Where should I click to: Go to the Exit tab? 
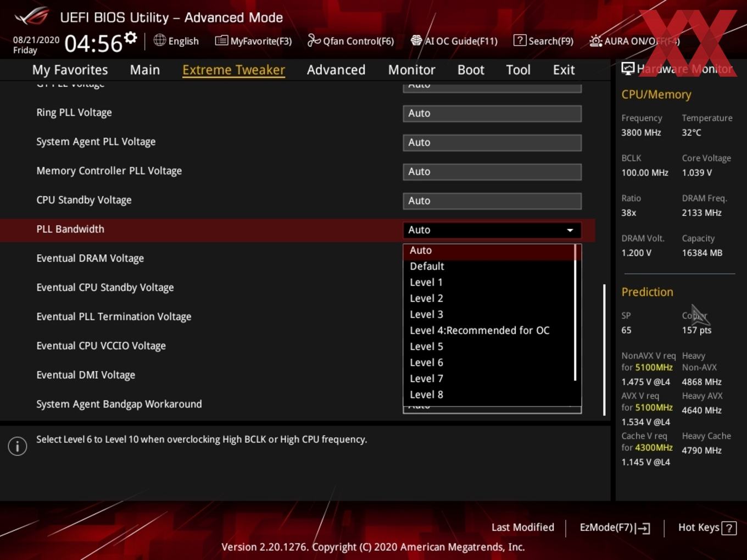click(564, 70)
